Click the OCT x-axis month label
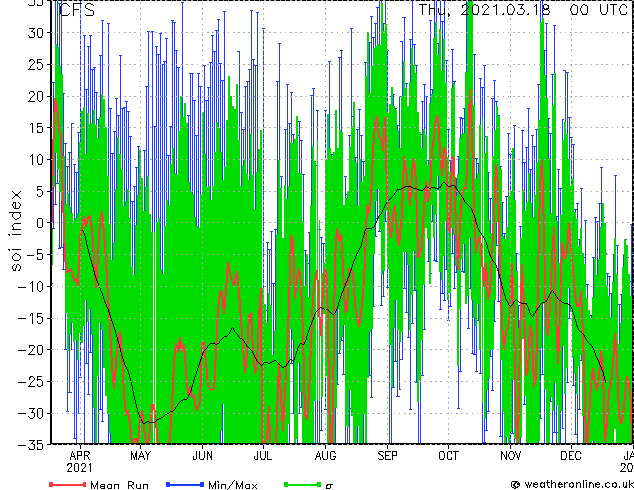Viewport: 634px width, 490px height. (x=448, y=456)
